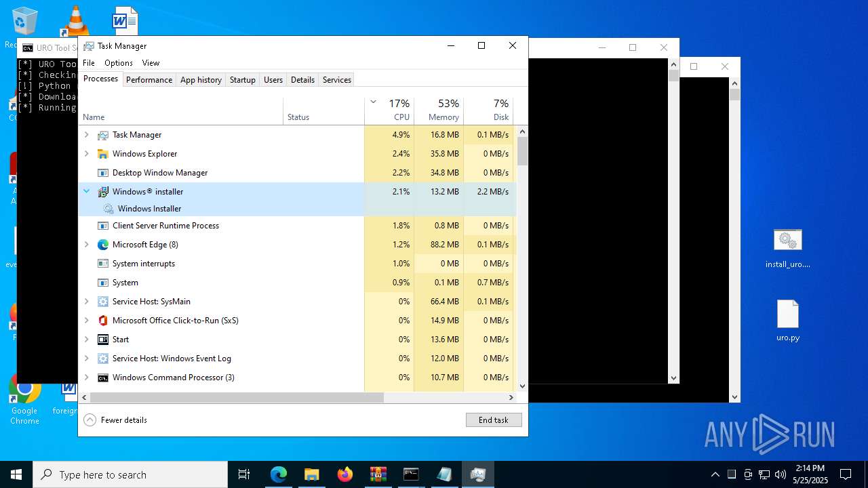Click the process list vertical scrollbar thumb

pyautogui.click(x=522, y=152)
